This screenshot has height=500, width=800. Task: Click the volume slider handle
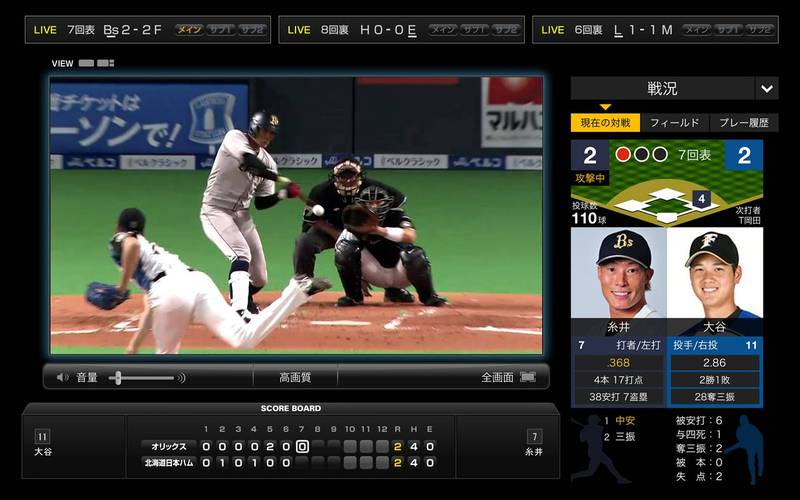[117, 377]
